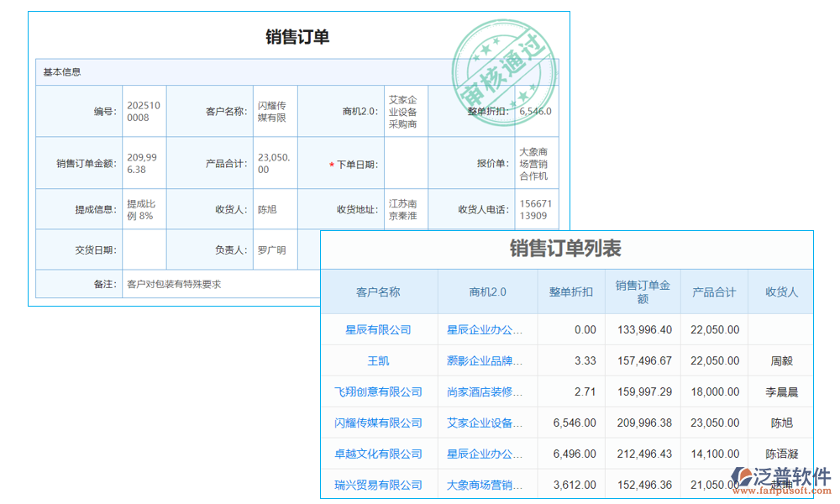Click the required 下单日期 input field
The width and height of the screenshot is (840, 504).
[x=406, y=163]
